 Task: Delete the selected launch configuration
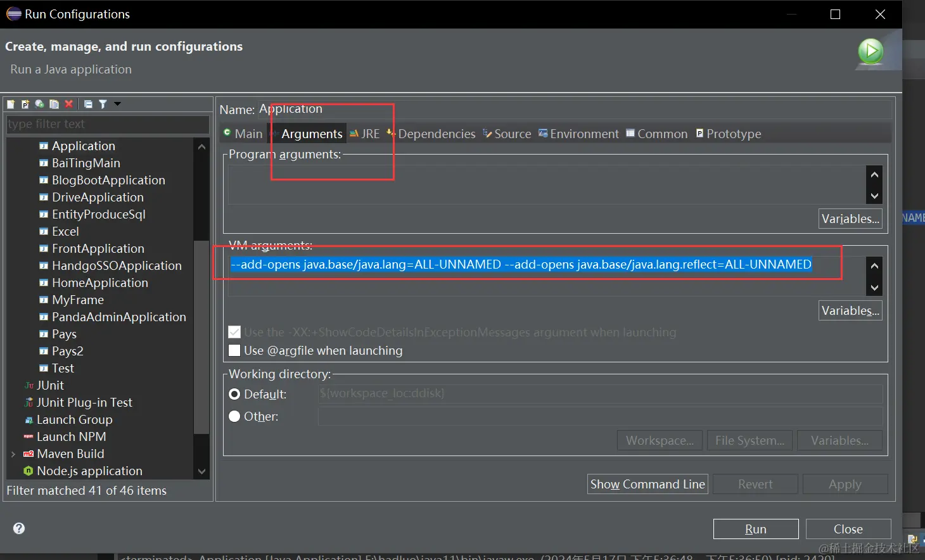point(68,104)
